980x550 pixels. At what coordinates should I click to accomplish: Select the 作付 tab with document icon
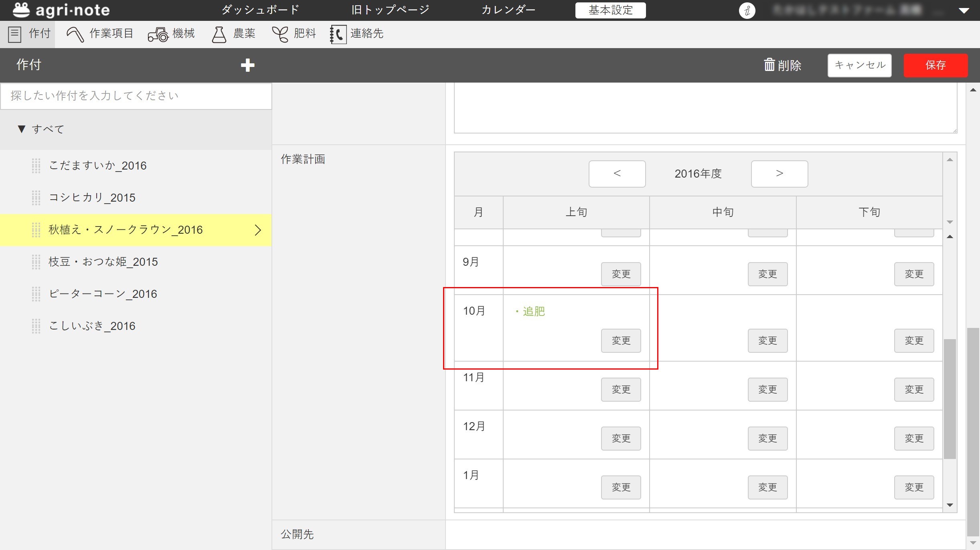(28, 34)
